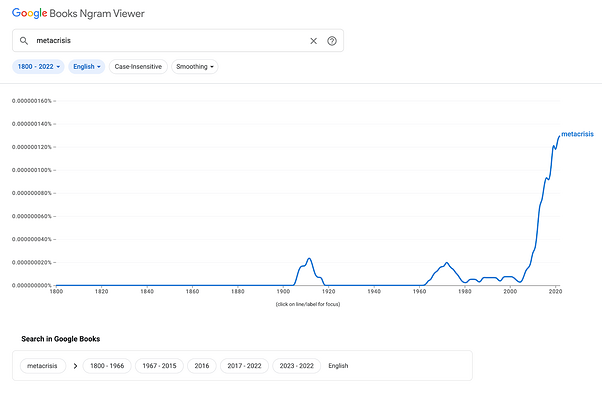Click the metacrisis line label on chart
Image resolution: width=602 pixels, height=404 pixels.
(577, 134)
